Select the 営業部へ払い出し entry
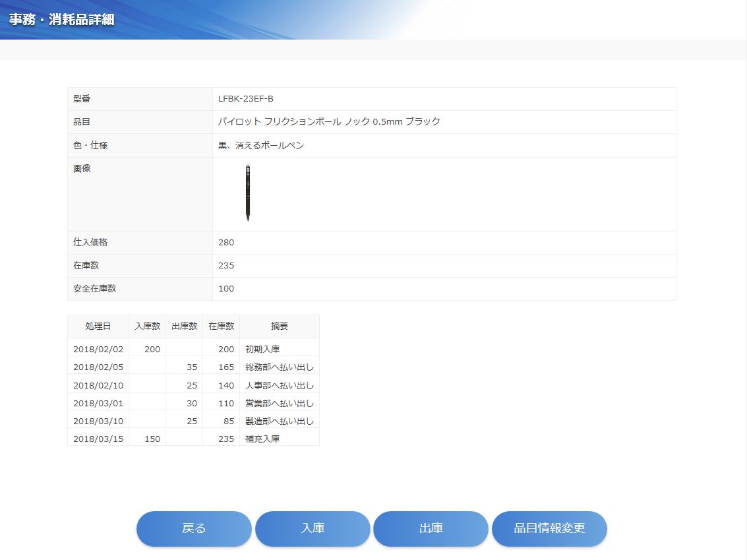This screenshot has width=747, height=560. click(x=280, y=403)
